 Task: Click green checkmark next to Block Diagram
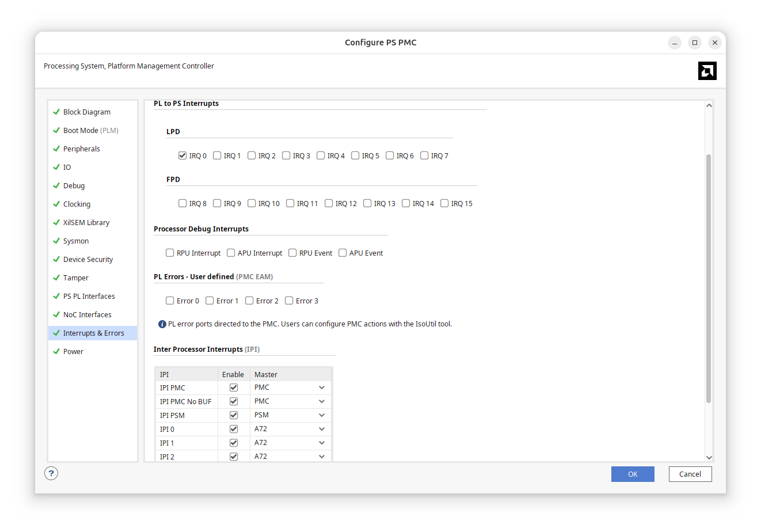56,112
